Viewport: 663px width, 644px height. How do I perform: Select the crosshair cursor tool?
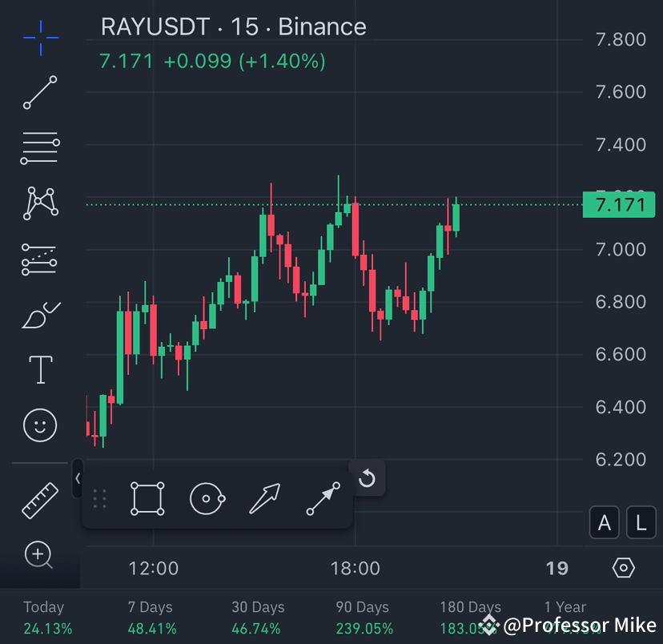tap(40, 37)
